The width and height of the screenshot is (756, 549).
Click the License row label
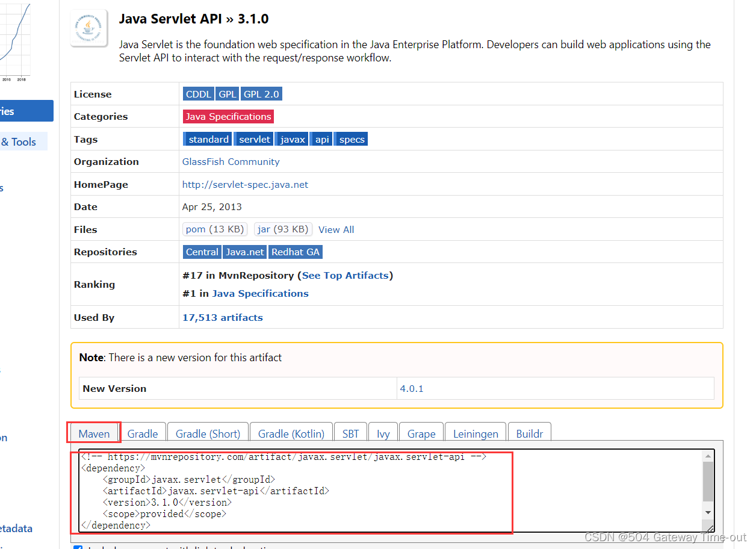(93, 94)
